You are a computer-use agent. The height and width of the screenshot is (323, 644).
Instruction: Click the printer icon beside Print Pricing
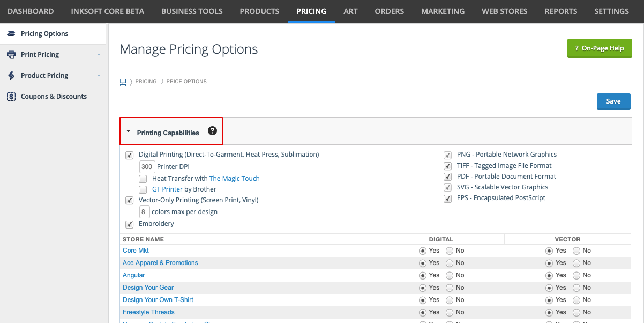10,54
